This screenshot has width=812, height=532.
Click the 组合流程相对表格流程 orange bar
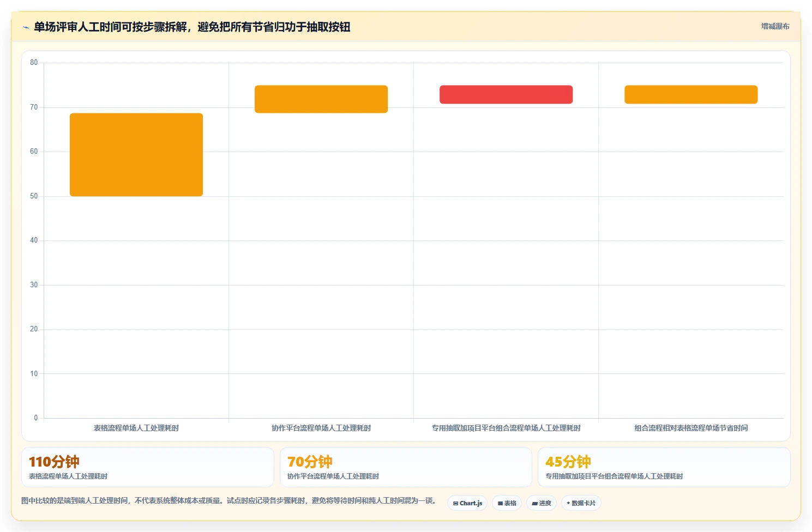pyautogui.click(x=691, y=94)
